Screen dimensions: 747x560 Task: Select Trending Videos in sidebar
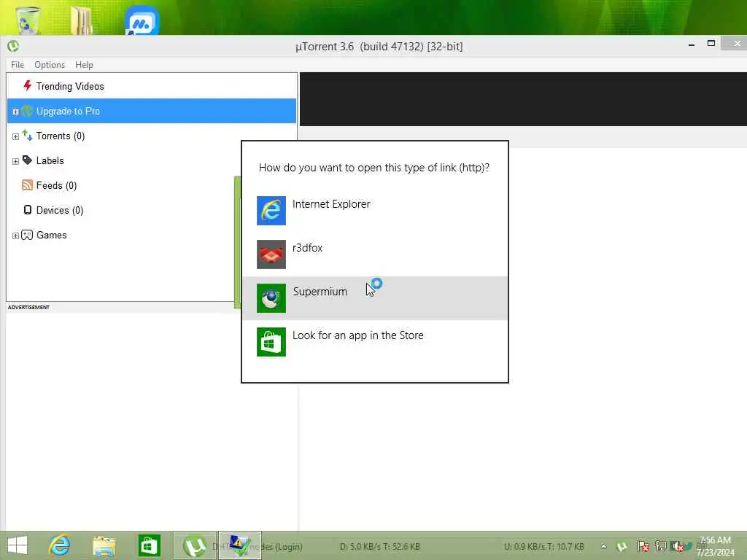(152, 86)
